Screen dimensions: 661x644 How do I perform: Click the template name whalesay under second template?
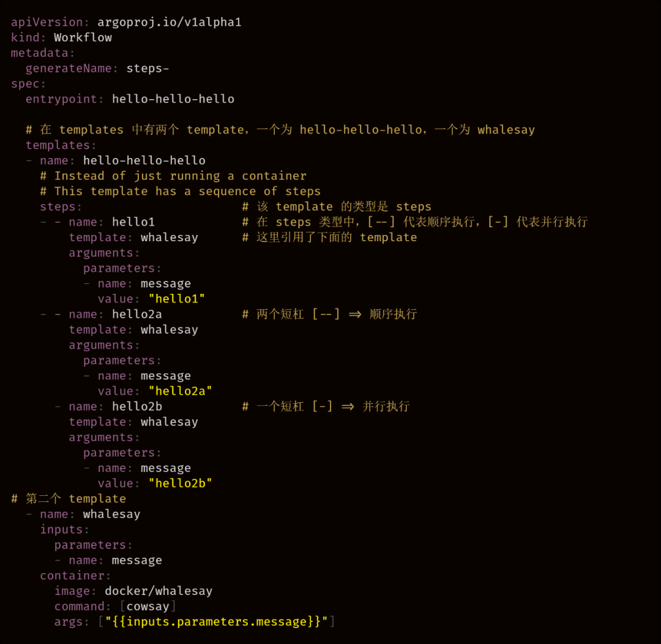pos(112,514)
